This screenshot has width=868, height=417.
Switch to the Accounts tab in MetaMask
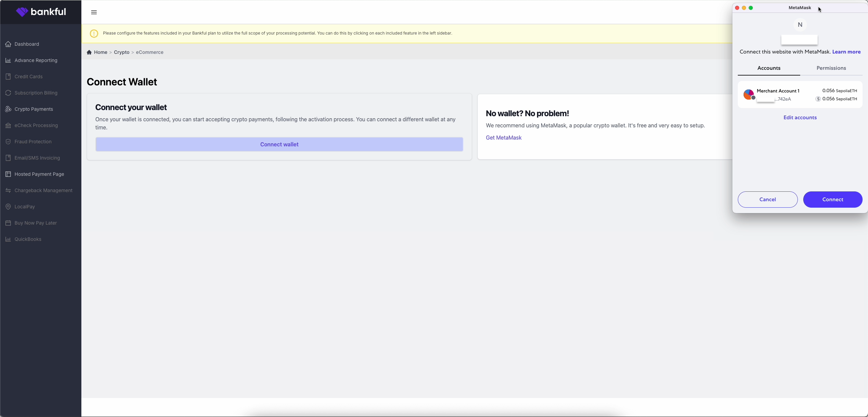pos(769,68)
